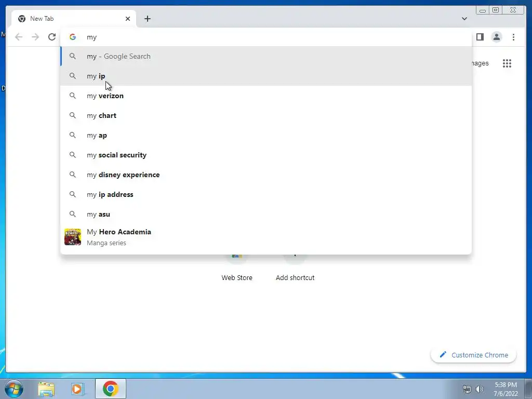The width and height of the screenshot is (532, 399).
Task: Click the search icon beside 'my social security'
Action: click(73, 155)
